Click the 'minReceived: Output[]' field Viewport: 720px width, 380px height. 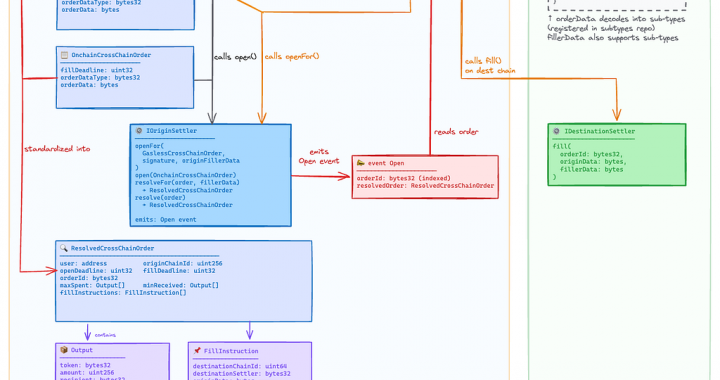(180, 285)
